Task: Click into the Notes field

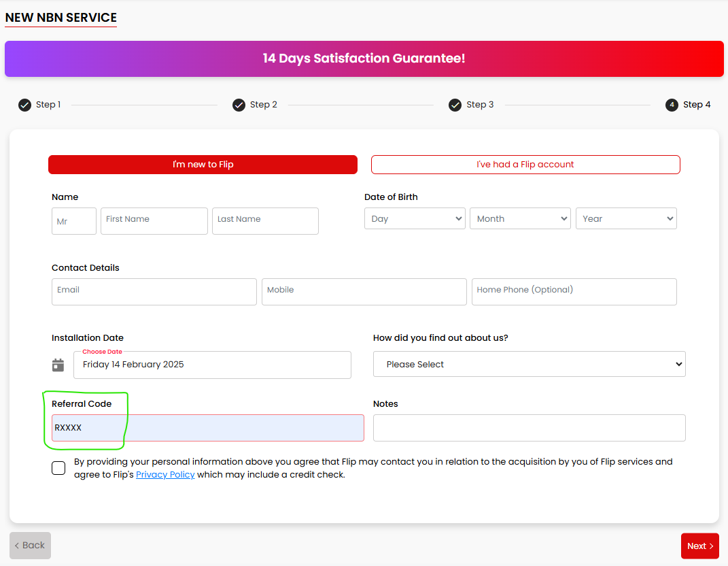Action: 530,428
